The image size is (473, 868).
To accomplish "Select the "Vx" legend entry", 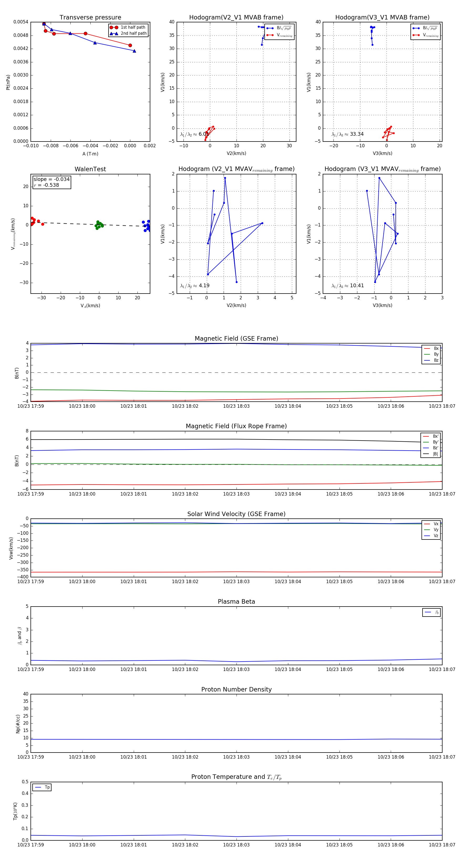I will (431, 524).
